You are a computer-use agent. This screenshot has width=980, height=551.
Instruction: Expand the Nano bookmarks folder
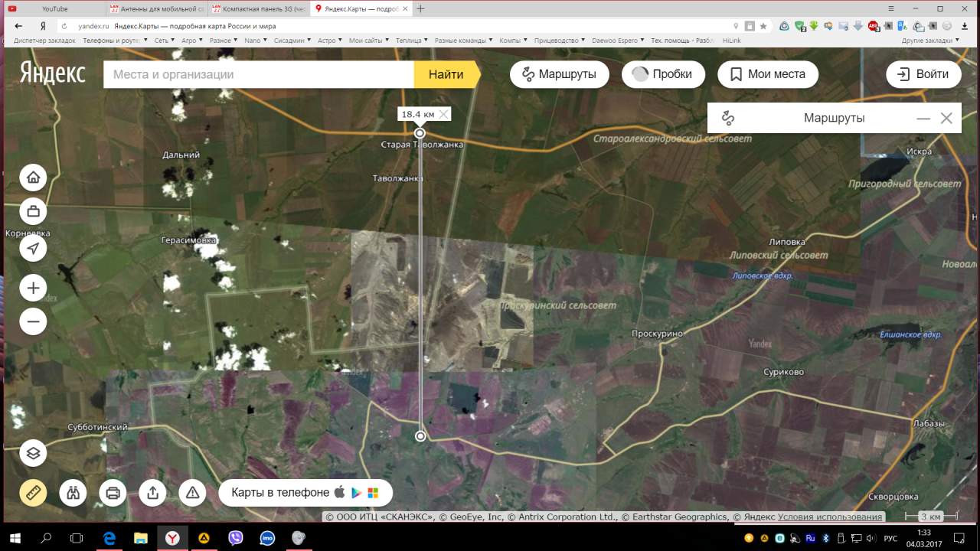(256, 41)
